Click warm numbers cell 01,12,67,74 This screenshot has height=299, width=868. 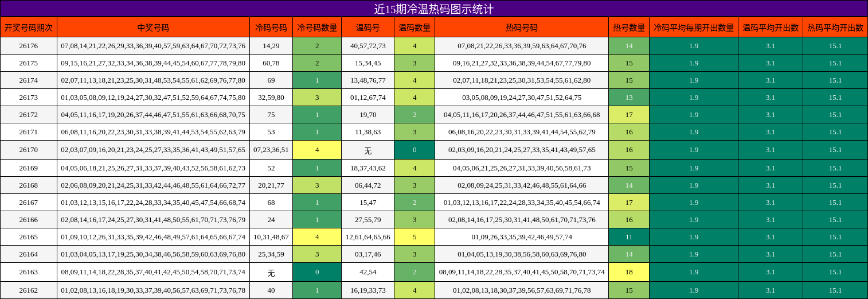tap(367, 98)
